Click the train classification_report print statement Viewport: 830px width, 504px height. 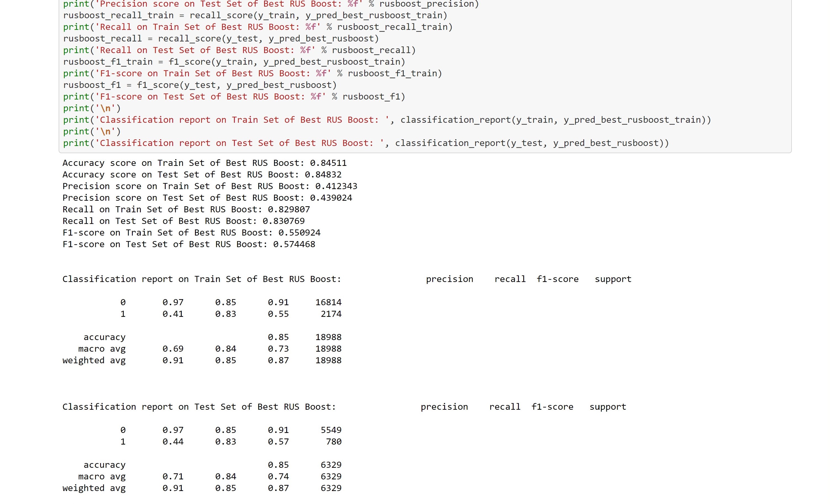point(387,120)
